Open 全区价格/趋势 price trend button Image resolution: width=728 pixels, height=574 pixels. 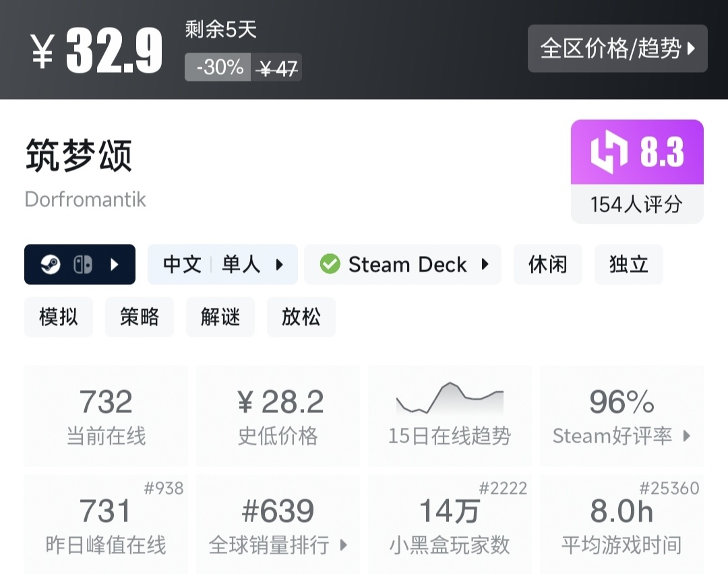(x=617, y=49)
